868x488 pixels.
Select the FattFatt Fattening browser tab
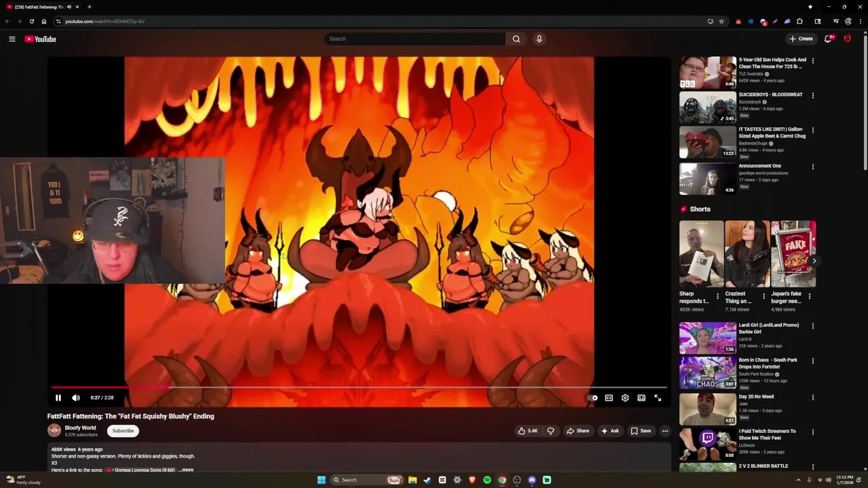tap(41, 7)
